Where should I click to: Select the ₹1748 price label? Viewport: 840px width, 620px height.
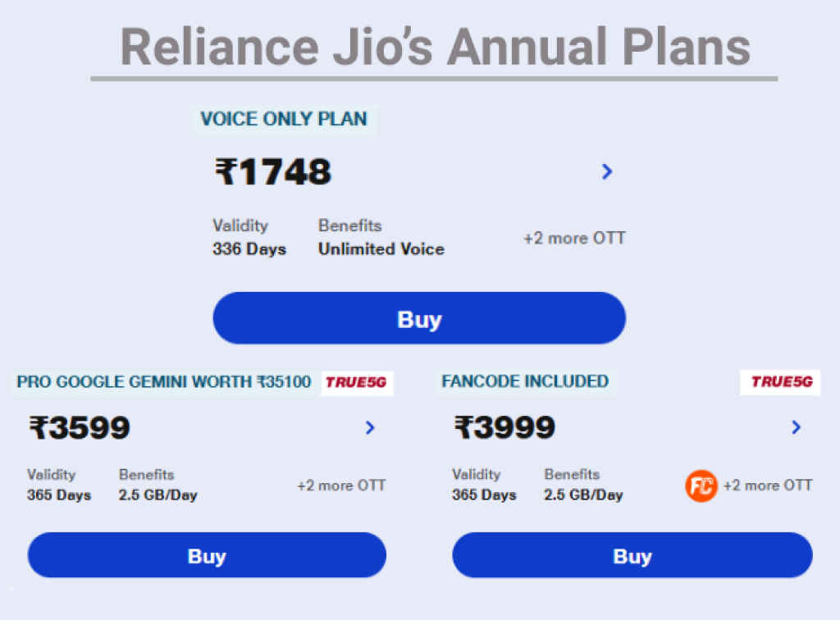tap(272, 172)
